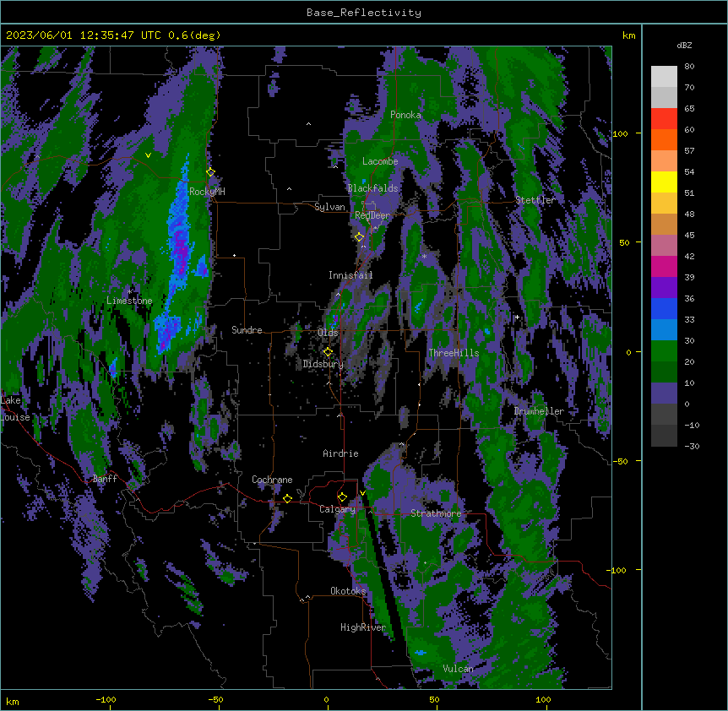Click the Sundre city label
728x711 pixels.
247,330
